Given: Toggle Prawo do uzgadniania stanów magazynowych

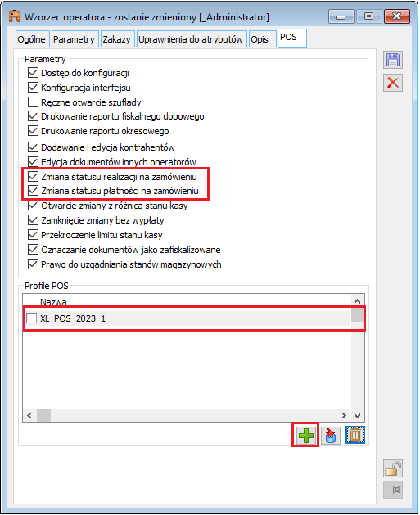Looking at the screenshot, I should [x=33, y=264].
